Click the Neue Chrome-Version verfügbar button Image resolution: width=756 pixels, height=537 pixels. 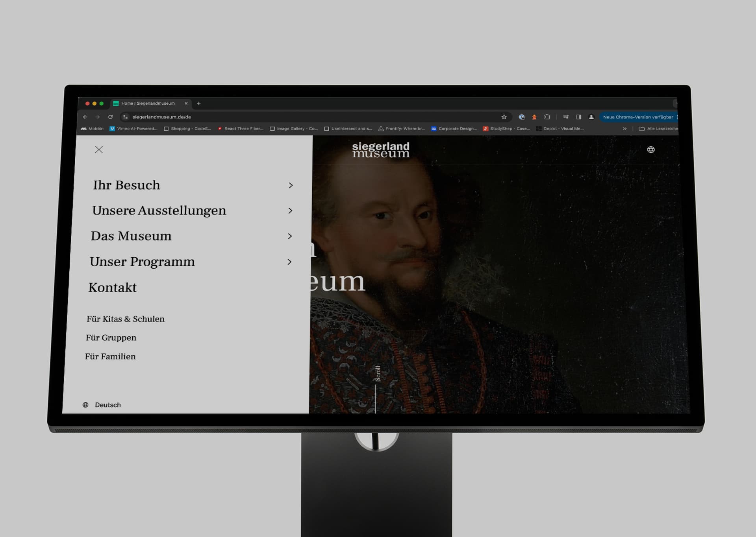(x=638, y=117)
